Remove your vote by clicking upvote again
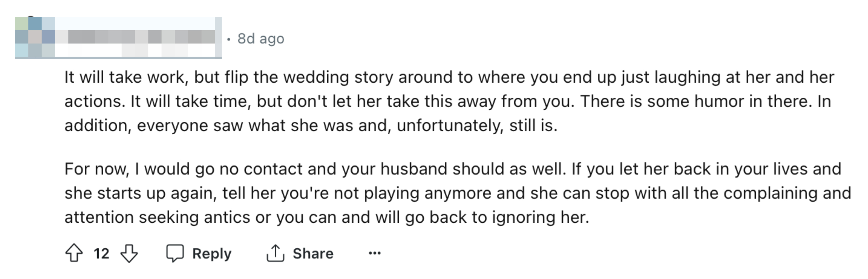 (x=74, y=253)
